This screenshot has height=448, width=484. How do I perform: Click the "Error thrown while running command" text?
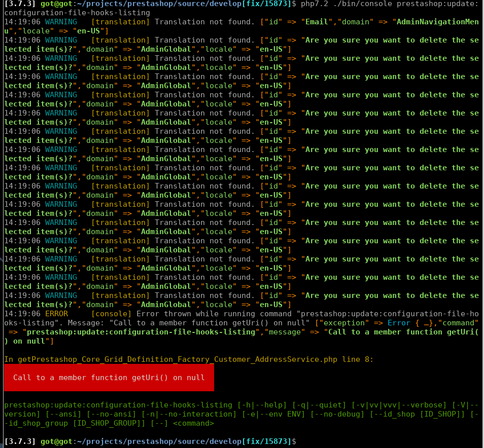tap(214, 314)
